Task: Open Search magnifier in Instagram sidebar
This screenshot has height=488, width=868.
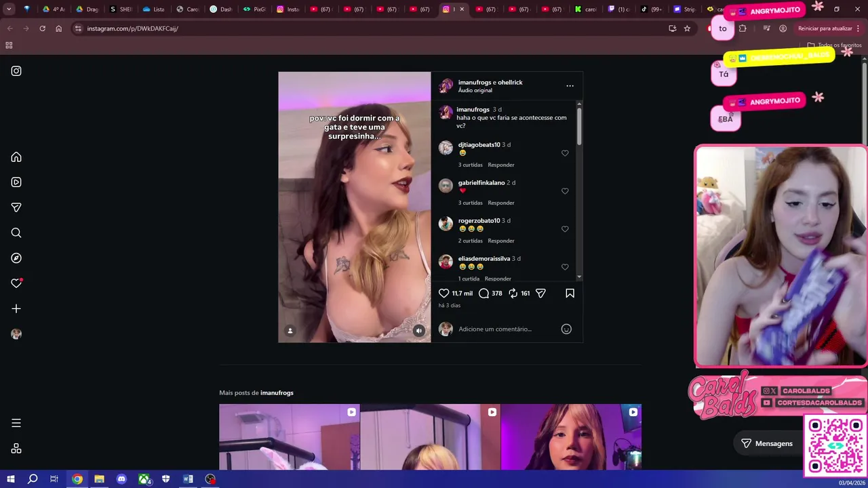Action: (16, 233)
